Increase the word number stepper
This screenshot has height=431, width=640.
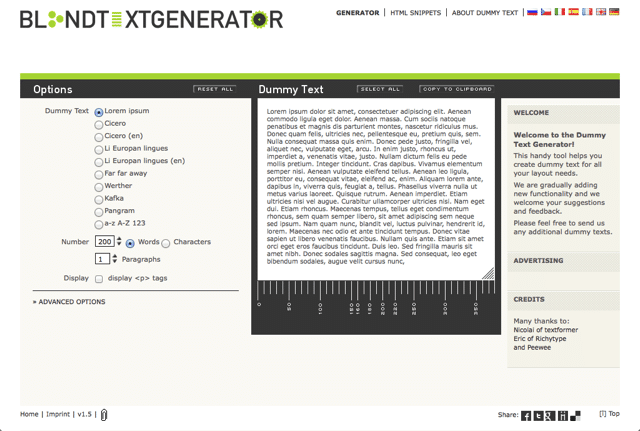coord(119,238)
